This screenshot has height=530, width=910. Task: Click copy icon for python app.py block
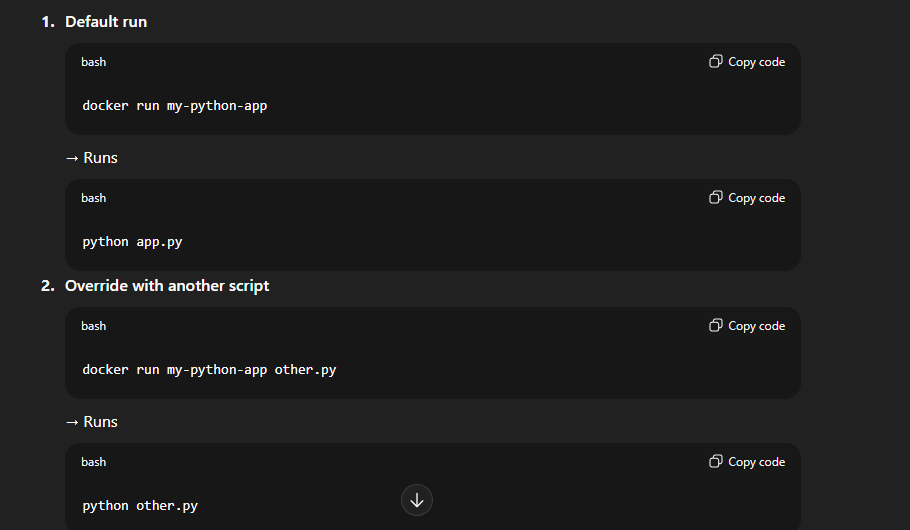tap(716, 198)
